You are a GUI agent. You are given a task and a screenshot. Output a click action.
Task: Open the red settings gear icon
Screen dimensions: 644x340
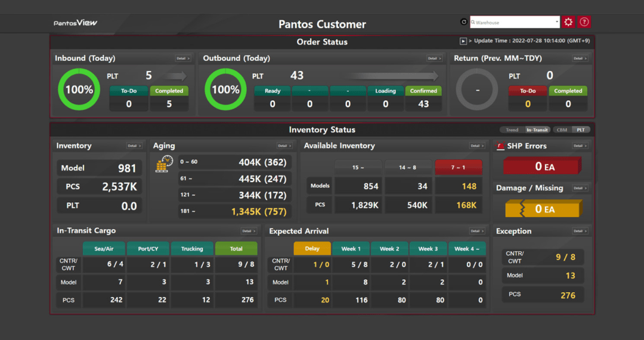(x=568, y=22)
